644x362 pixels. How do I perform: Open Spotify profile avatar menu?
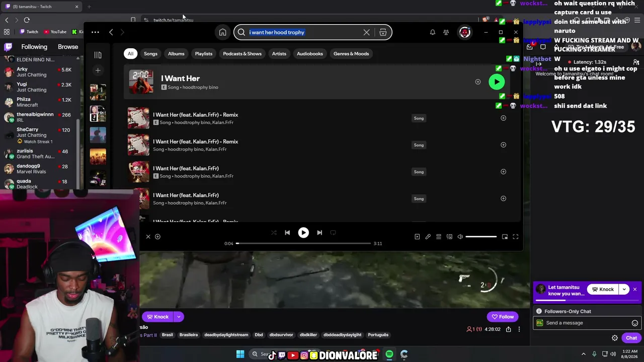click(x=464, y=32)
